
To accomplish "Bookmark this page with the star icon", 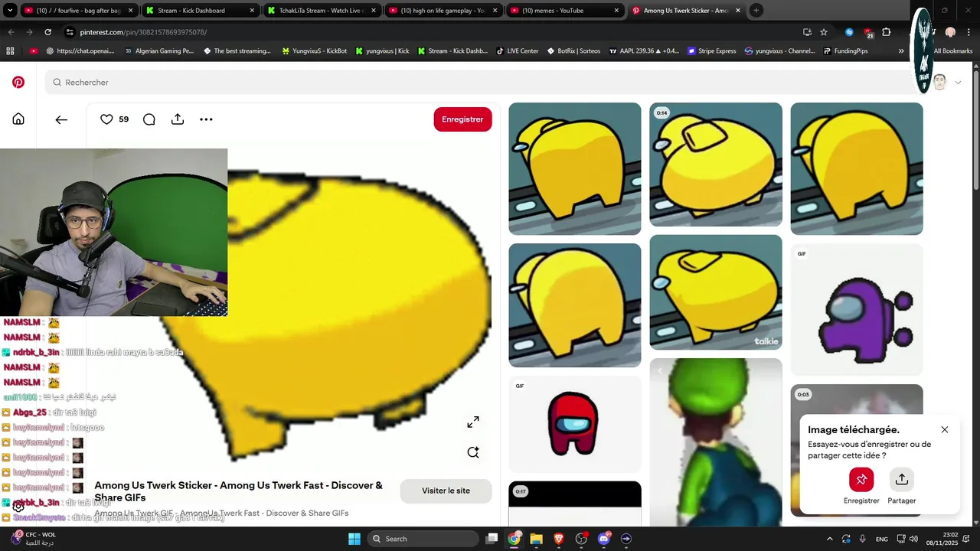I will [x=824, y=32].
